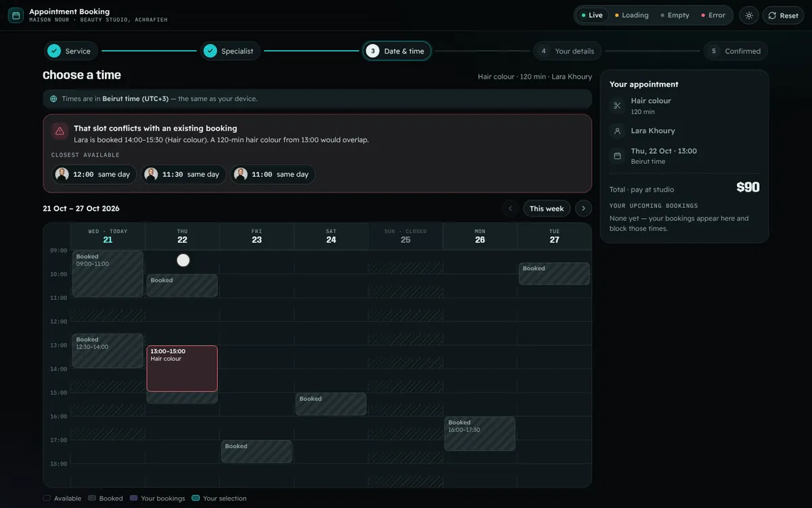Click the Your selection legend swatch
Screen dimensions: 812x508
click(x=196, y=498)
